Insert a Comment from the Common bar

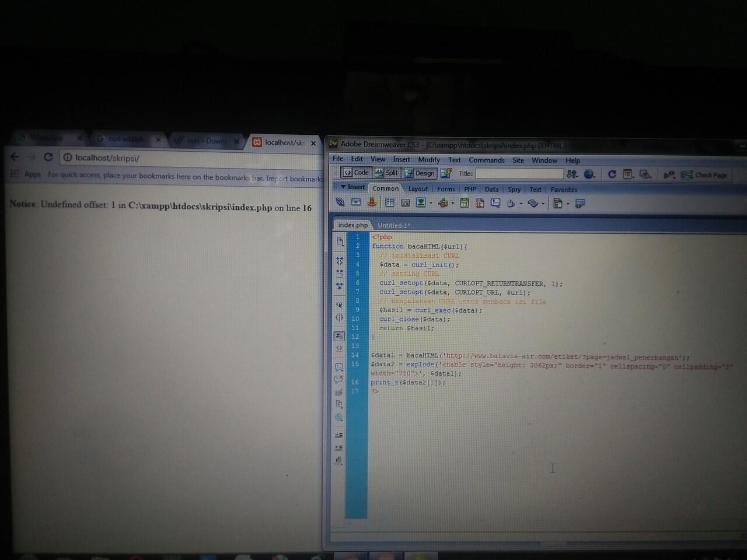(x=495, y=203)
